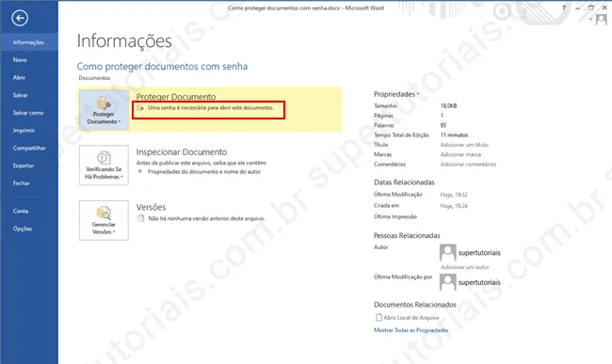Open Abrir Local do Arquivo link
This screenshot has width=612, height=364.
411,318
